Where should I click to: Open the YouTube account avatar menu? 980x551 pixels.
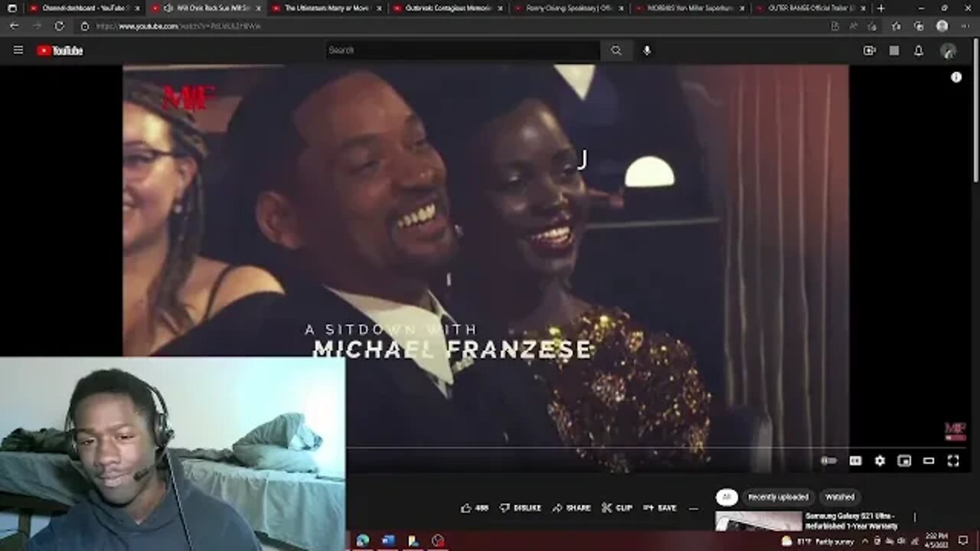point(949,51)
